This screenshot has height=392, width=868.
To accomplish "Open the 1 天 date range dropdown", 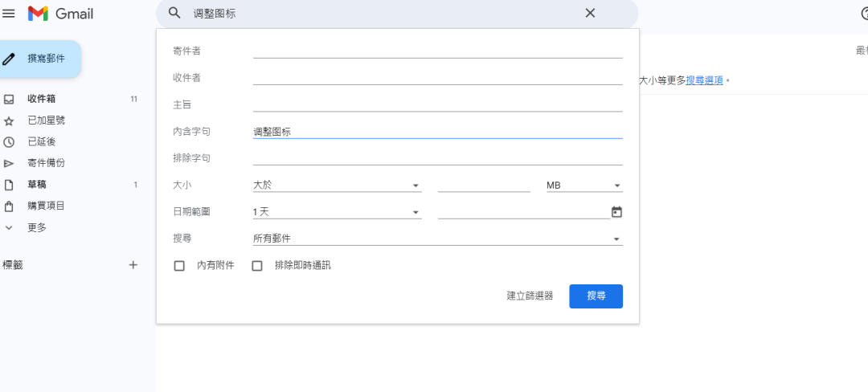I will pos(337,212).
